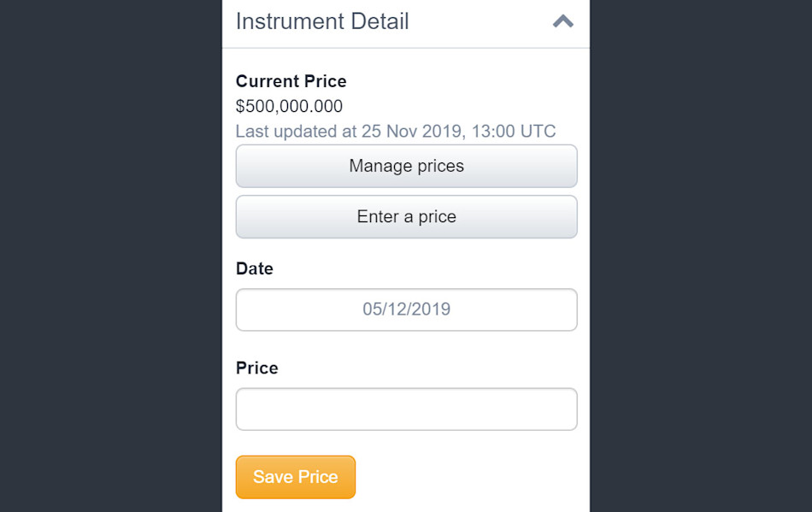Click the dark backdrop left of panel

click(111, 256)
